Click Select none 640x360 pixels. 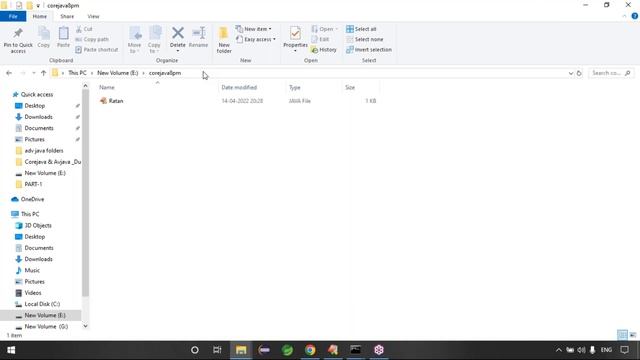point(364,39)
